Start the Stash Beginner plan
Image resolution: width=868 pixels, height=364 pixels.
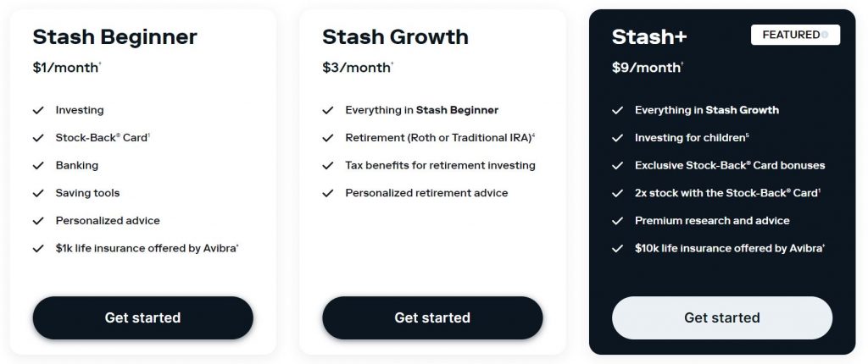142,317
